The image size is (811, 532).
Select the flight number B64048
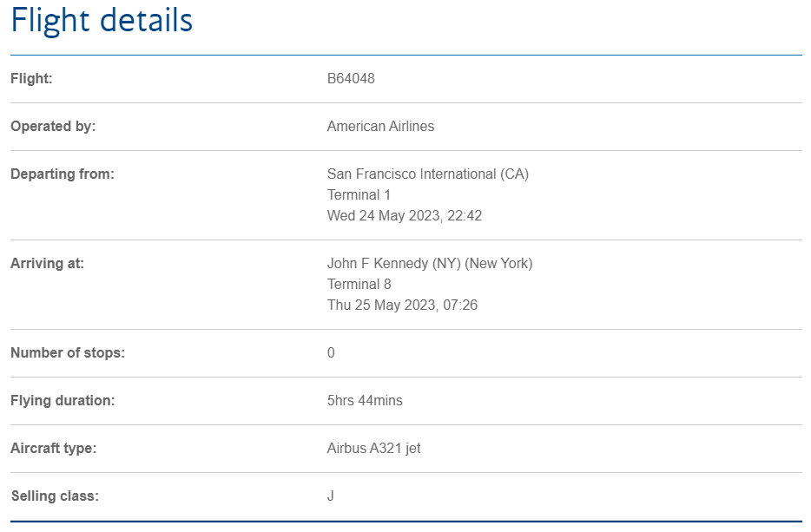[x=351, y=79]
